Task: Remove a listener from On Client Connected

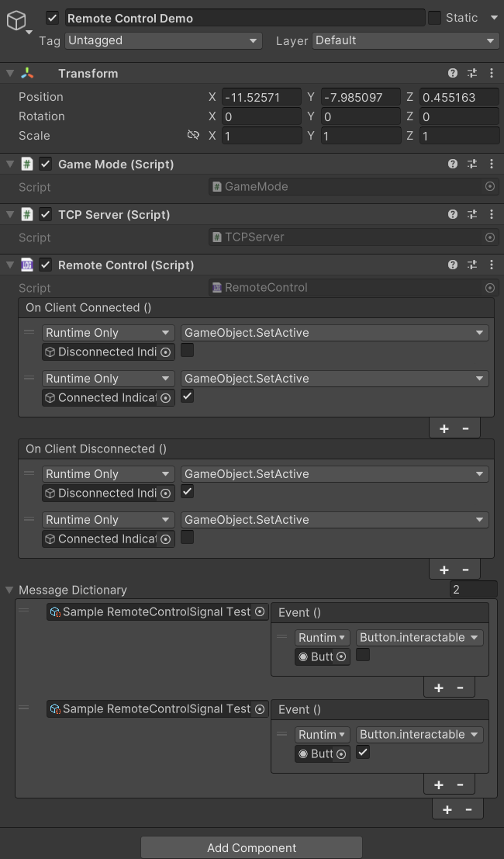Action: pyautogui.click(x=466, y=428)
